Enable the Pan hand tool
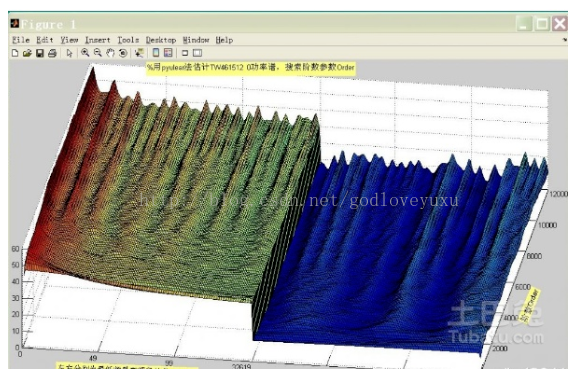The height and width of the screenshot is (378, 578). [x=110, y=53]
